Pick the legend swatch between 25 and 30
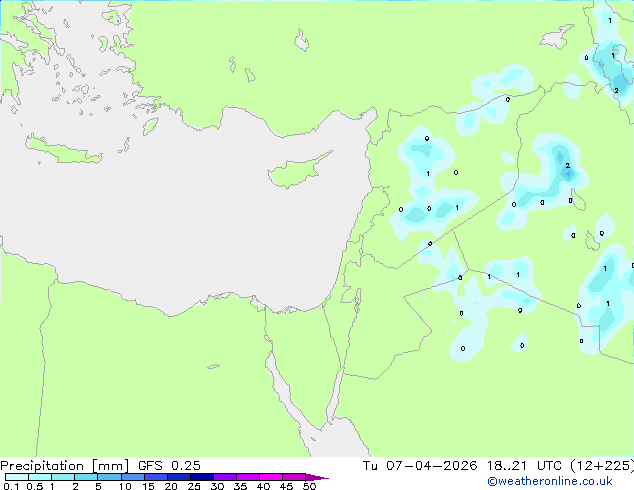 pyautogui.click(x=201, y=477)
